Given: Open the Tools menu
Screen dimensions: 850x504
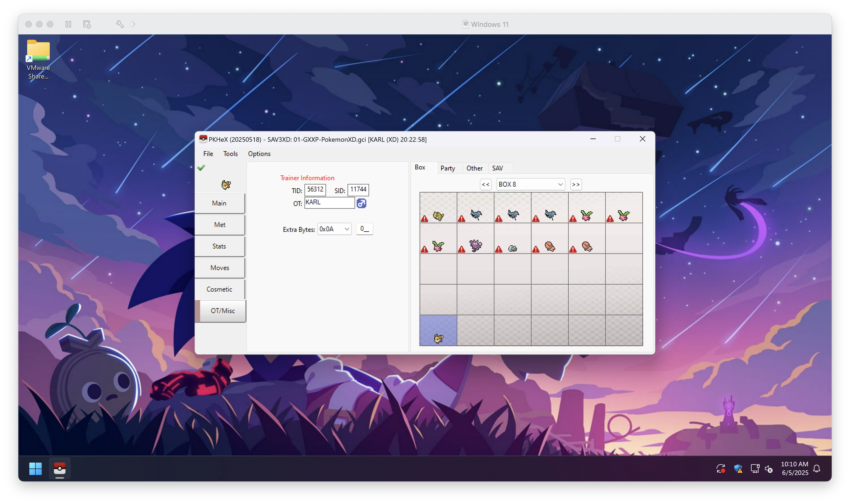Looking at the screenshot, I should tap(230, 154).
